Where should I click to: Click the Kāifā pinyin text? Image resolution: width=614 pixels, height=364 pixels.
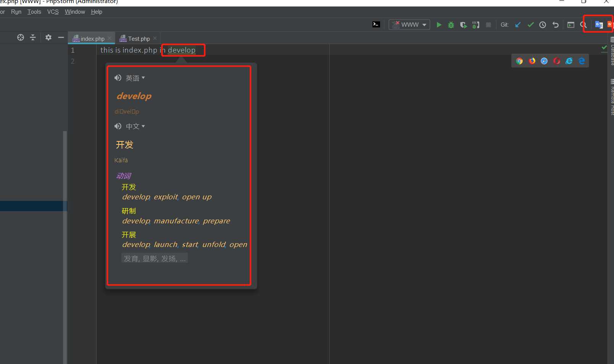[x=121, y=160]
